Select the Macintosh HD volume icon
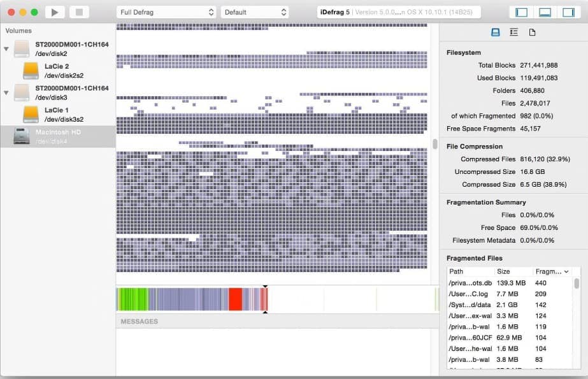This screenshot has height=379, width=588. [x=22, y=136]
